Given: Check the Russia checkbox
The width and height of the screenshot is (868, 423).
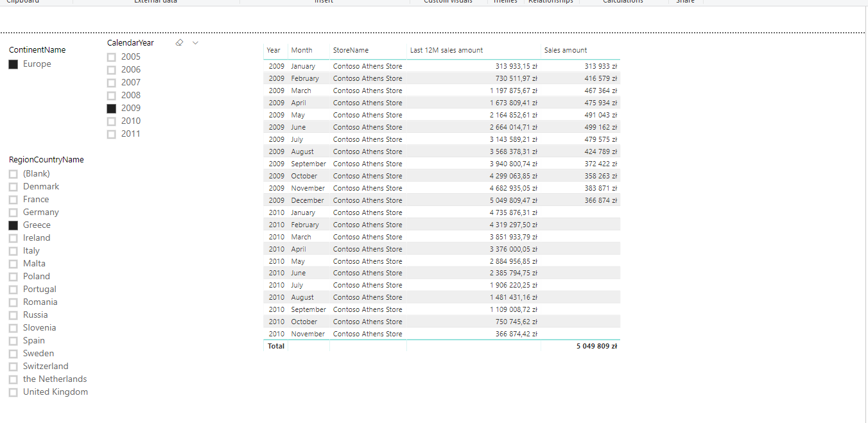Looking at the screenshot, I should click(13, 315).
